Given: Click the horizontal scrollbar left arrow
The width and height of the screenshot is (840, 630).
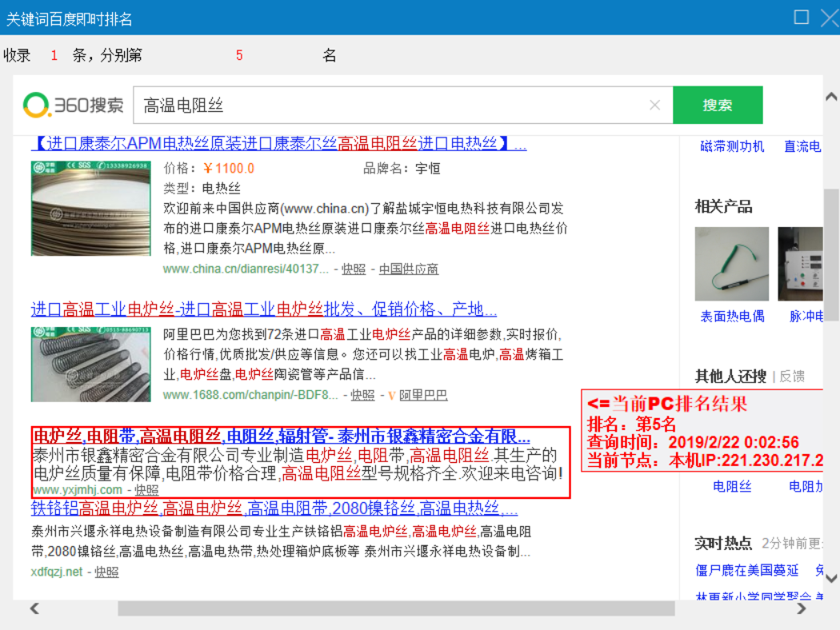Looking at the screenshot, I should coord(35,608).
